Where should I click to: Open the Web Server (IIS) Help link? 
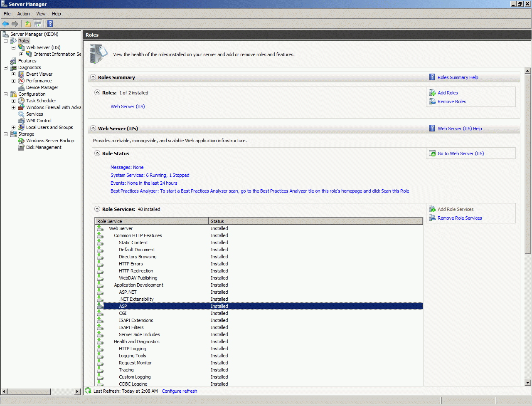[460, 129]
